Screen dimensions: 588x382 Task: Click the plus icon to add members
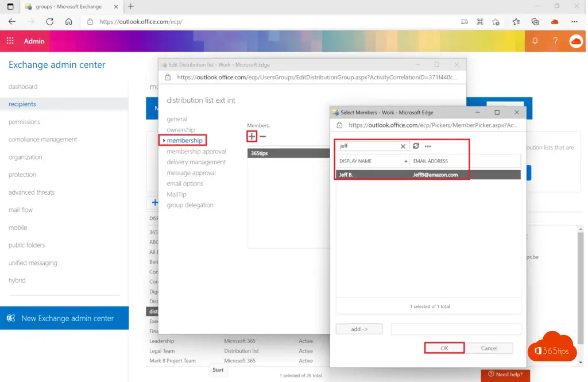pyautogui.click(x=252, y=137)
